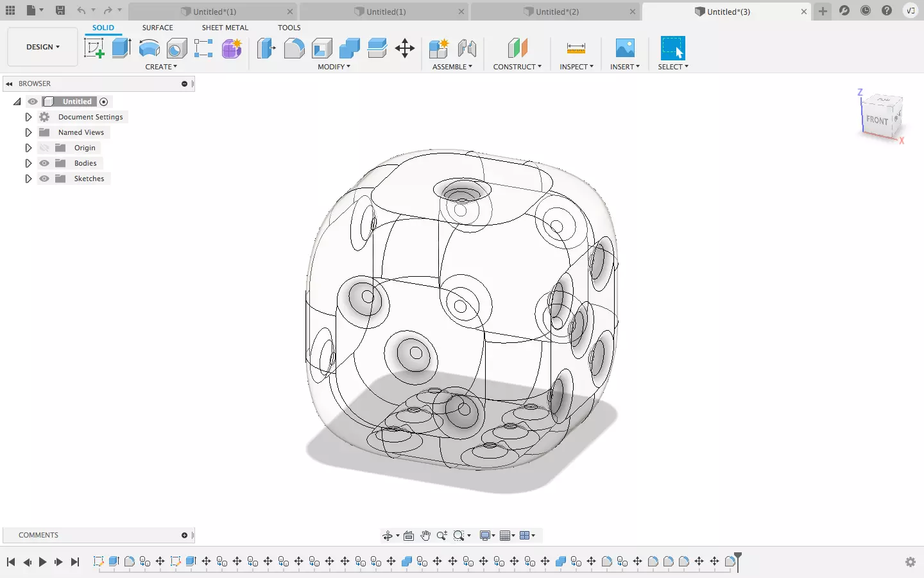Select the Fillet tool in Modify
The height and width of the screenshot is (578, 924).
[x=294, y=48]
